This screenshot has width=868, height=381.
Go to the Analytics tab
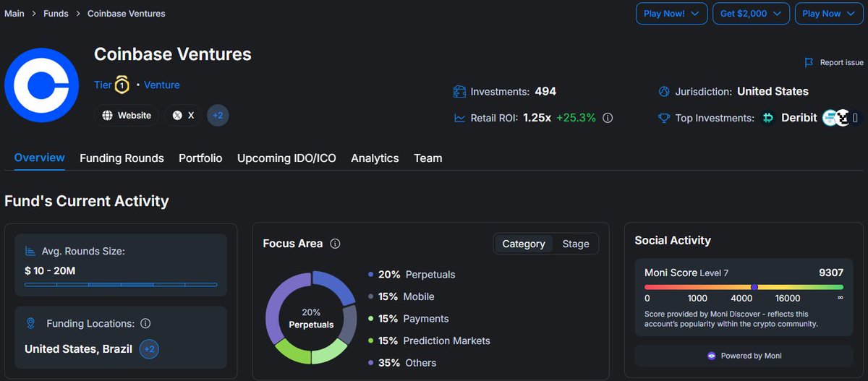click(x=375, y=158)
